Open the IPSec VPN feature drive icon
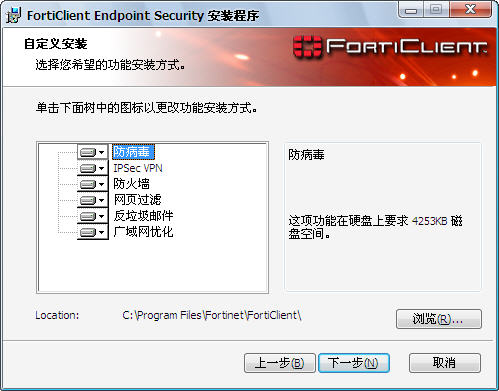The height and width of the screenshot is (391, 499). point(93,168)
